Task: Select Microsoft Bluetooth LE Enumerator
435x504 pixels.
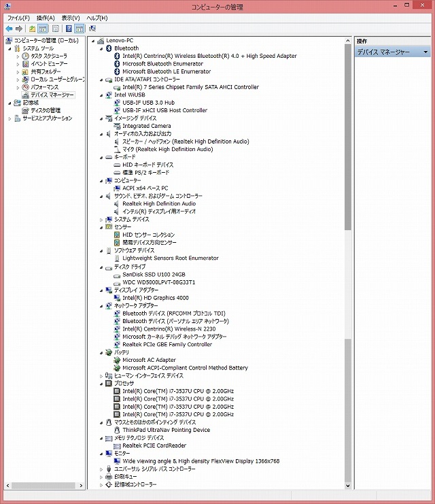Action: pos(167,71)
